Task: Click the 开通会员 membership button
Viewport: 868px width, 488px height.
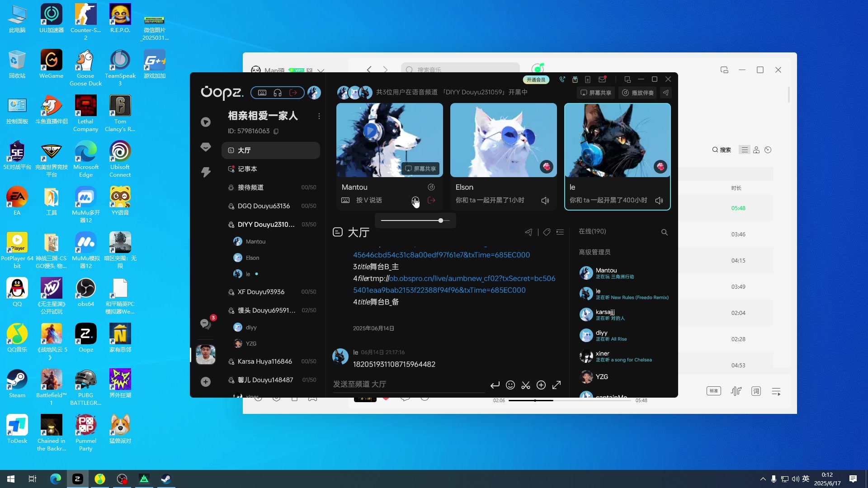Action: click(536, 80)
